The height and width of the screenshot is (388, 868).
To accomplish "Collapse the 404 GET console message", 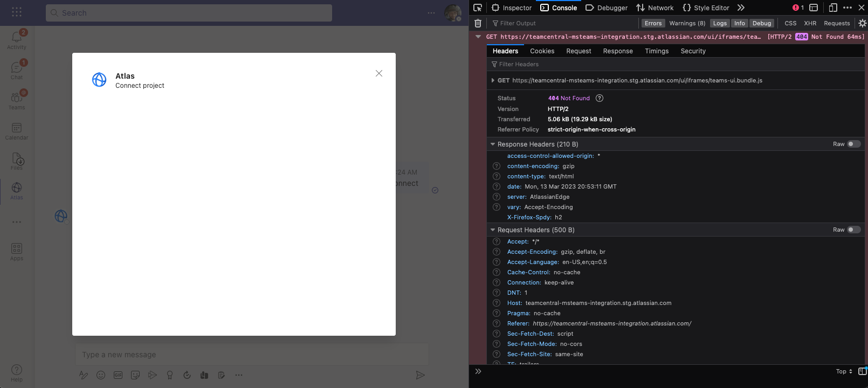I will tap(478, 37).
